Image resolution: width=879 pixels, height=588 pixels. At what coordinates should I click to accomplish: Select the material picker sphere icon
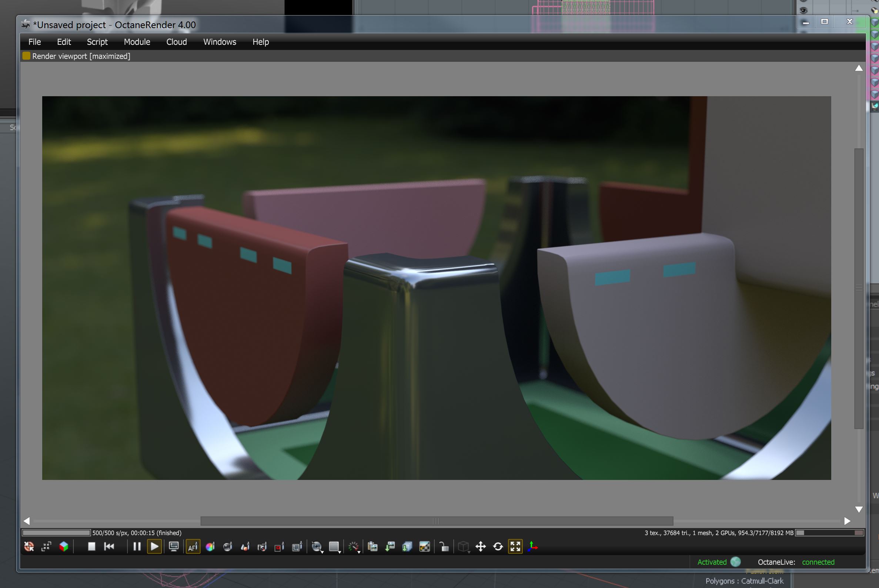[x=228, y=547]
